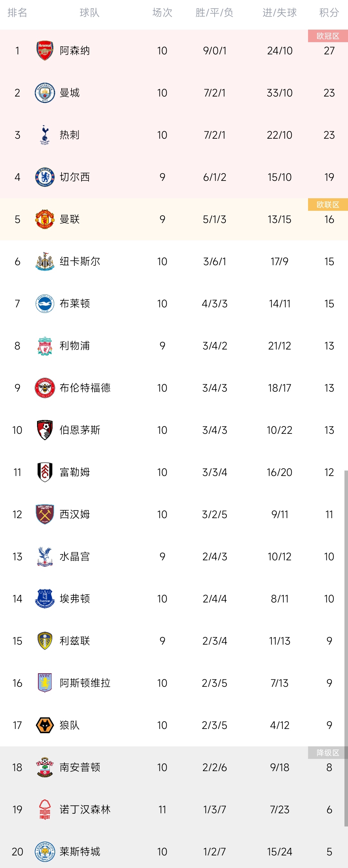Click the 欧冠区 zone label
Image resolution: width=348 pixels, height=868 pixels.
[328, 36]
